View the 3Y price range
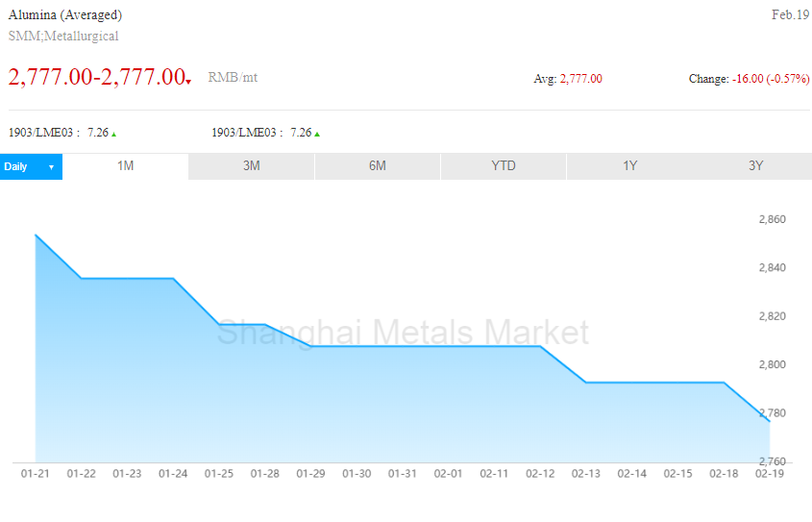This screenshot has height=522, width=812. pos(755,166)
